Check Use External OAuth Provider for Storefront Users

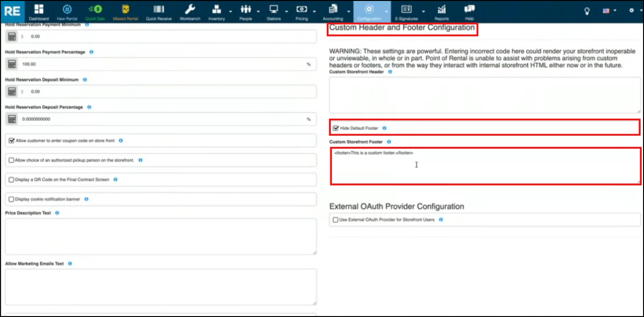pos(335,219)
